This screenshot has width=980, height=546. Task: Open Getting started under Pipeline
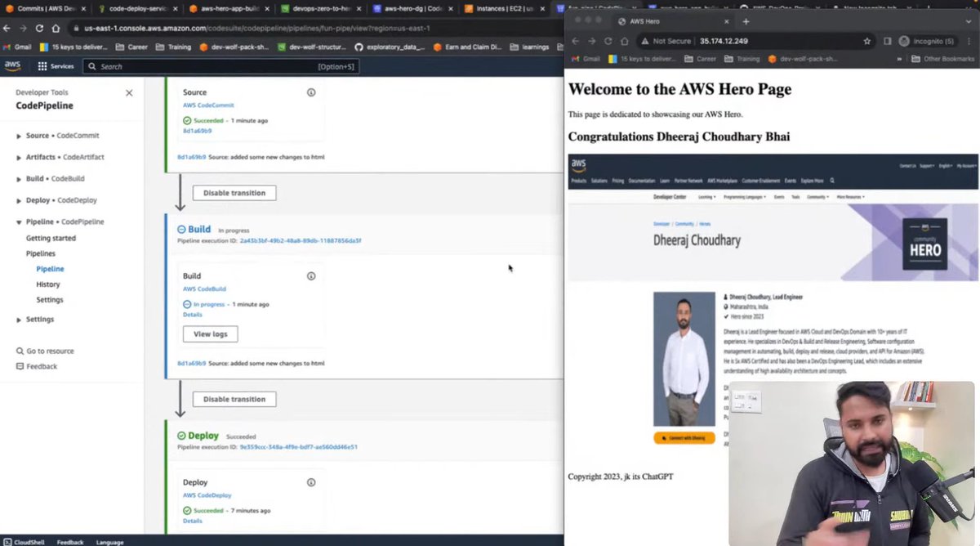51,238
